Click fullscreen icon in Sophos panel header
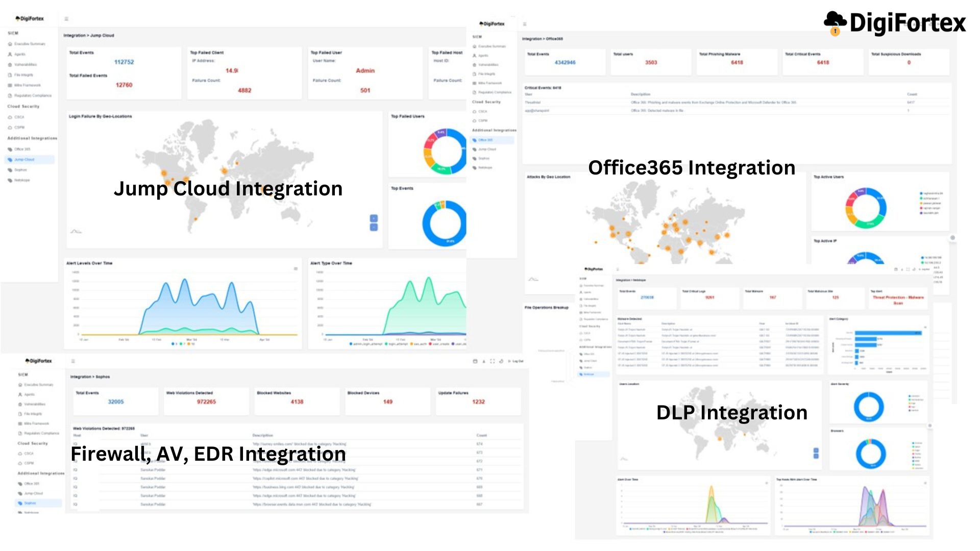The width and height of the screenshot is (980, 551). tap(492, 361)
